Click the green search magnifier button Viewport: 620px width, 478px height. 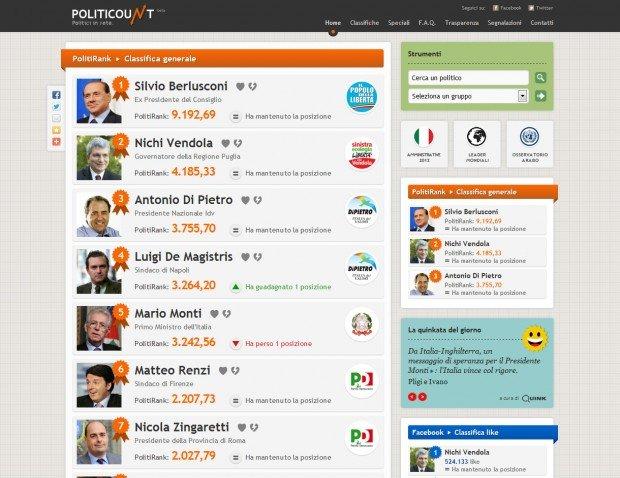pyautogui.click(x=541, y=77)
